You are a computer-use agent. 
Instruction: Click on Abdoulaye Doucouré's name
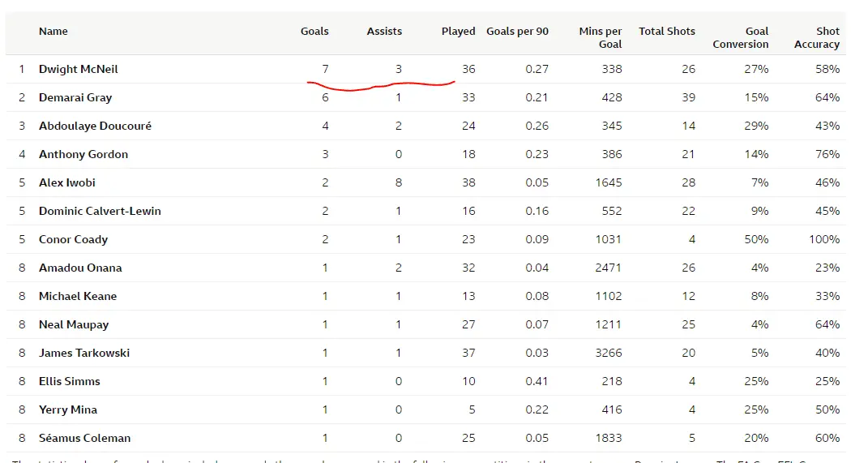pyautogui.click(x=95, y=126)
